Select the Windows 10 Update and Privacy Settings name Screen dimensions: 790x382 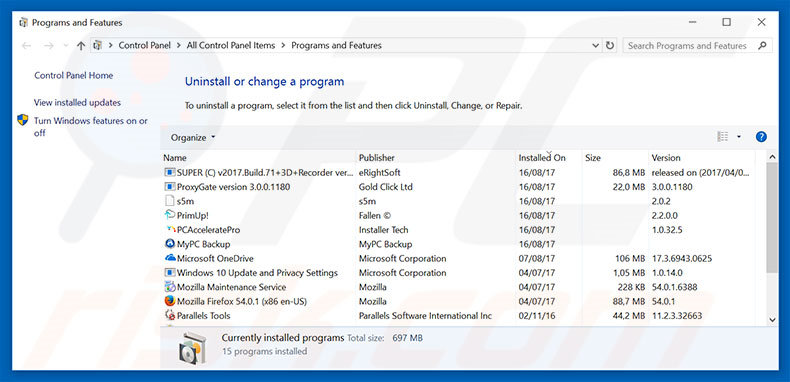257,273
